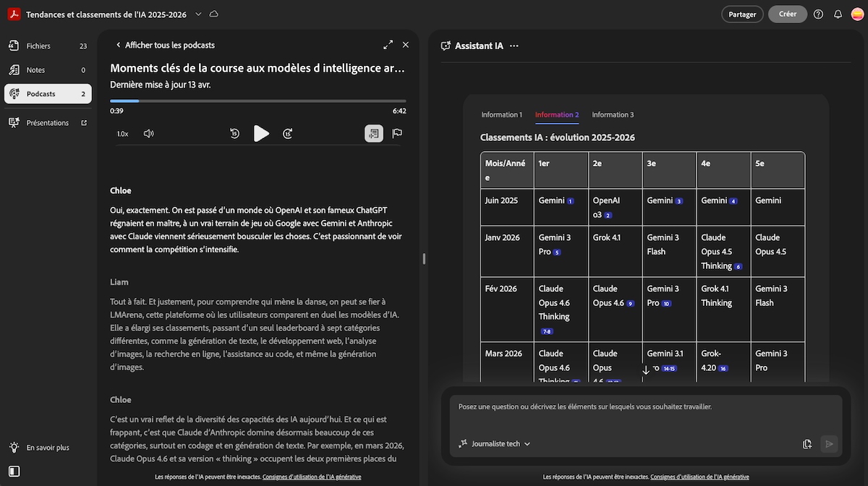The image size is (868, 486).
Task: Select Notes in the left sidebar
Action: coord(35,70)
